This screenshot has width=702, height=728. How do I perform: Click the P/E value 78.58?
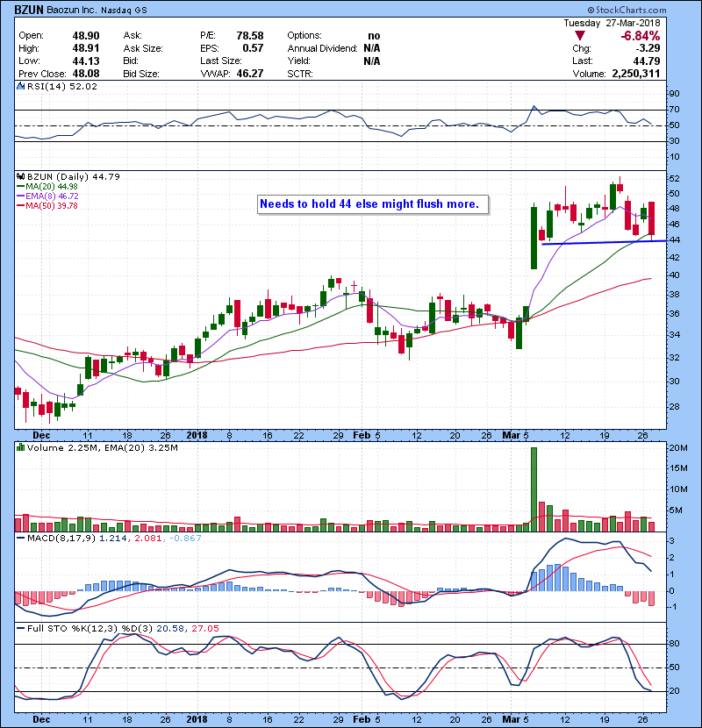[x=250, y=36]
